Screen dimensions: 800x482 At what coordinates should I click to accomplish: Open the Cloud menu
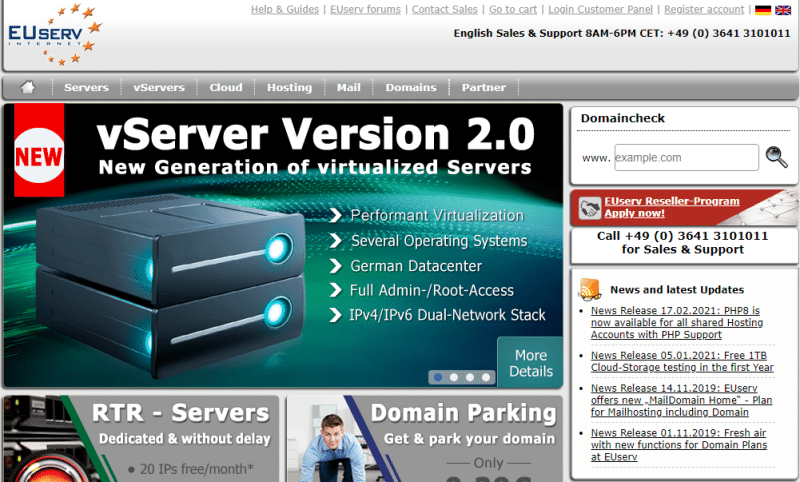[x=226, y=87]
